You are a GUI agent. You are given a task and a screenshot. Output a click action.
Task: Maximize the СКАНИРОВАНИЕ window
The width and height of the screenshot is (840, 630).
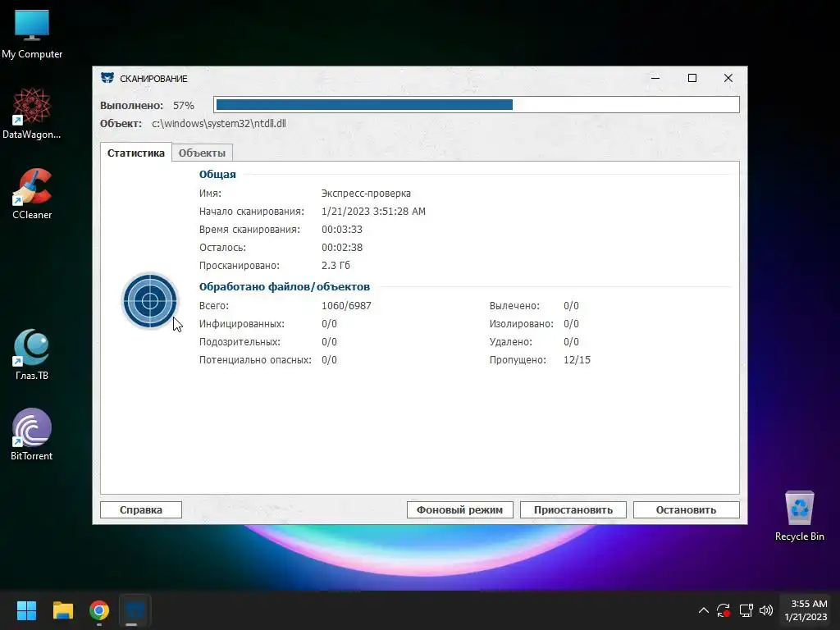(x=692, y=78)
